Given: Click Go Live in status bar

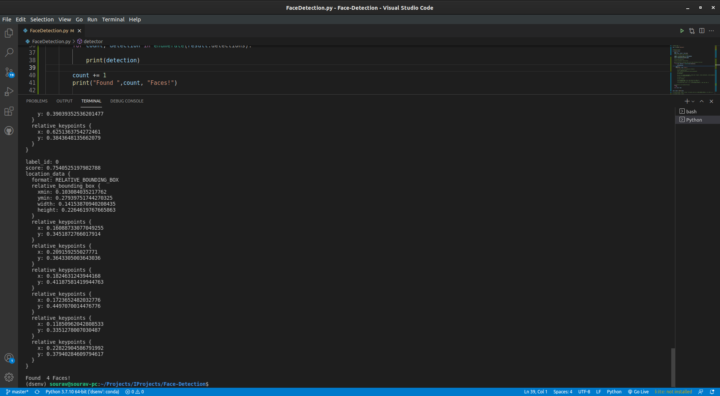Looking at the screenshot, I should [x=638, y=392].
